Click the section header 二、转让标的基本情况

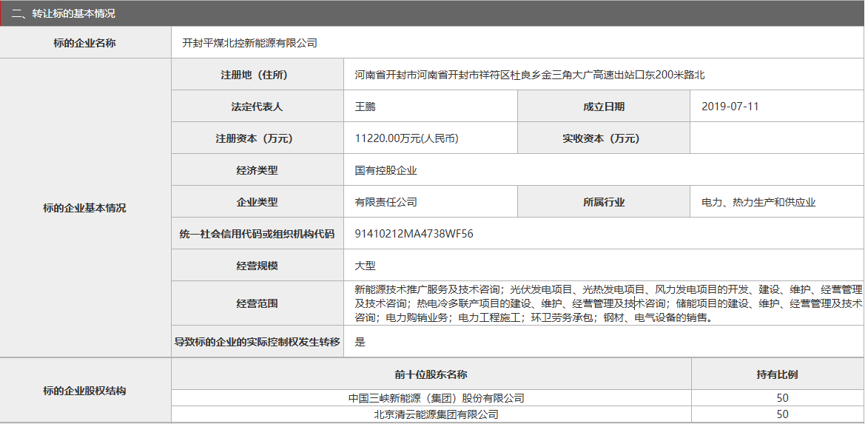(64, 13)
